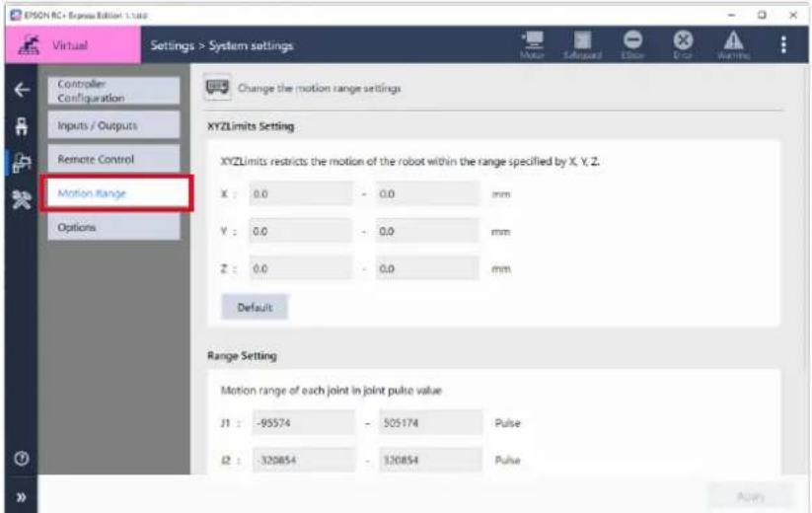
Task: Open Options settings page
Action: click(113, 227)
